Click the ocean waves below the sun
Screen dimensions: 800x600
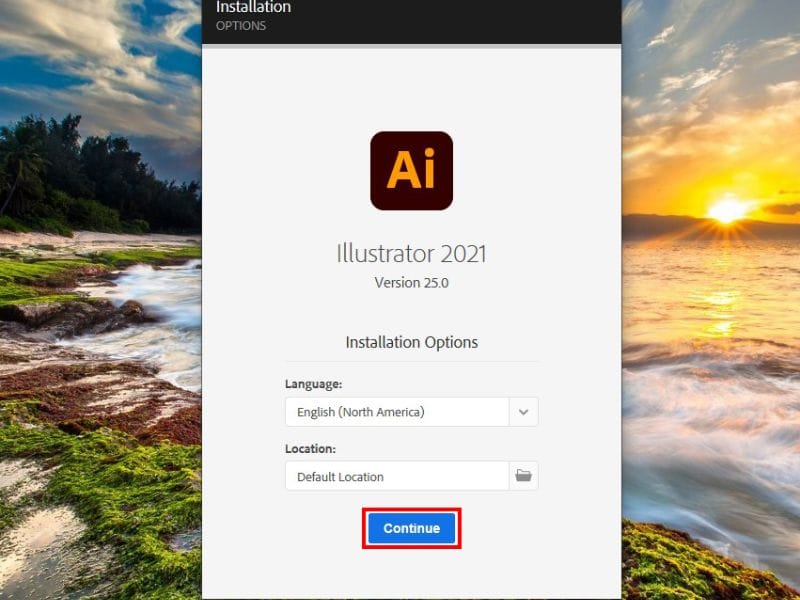[720, 380]
